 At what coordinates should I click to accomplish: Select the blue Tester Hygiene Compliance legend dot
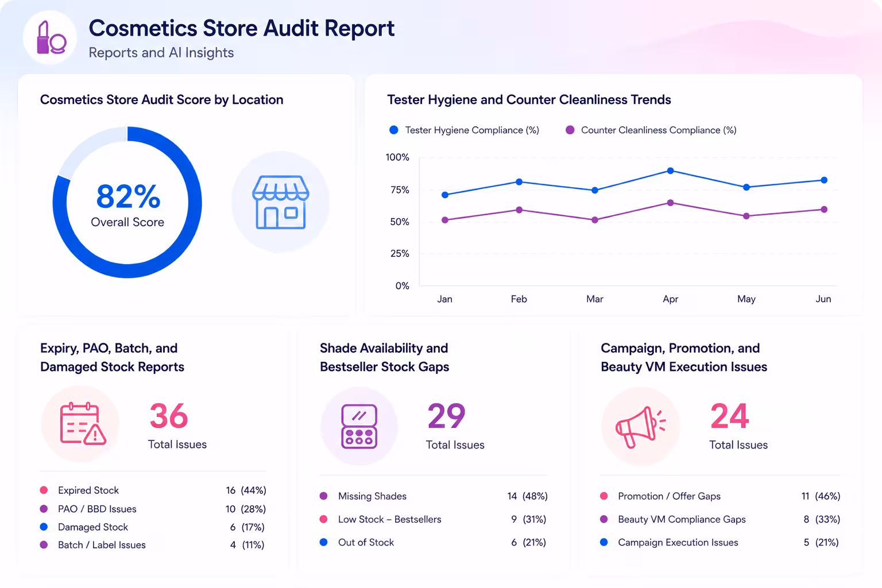pyautogui.click(x=394, y=130)
